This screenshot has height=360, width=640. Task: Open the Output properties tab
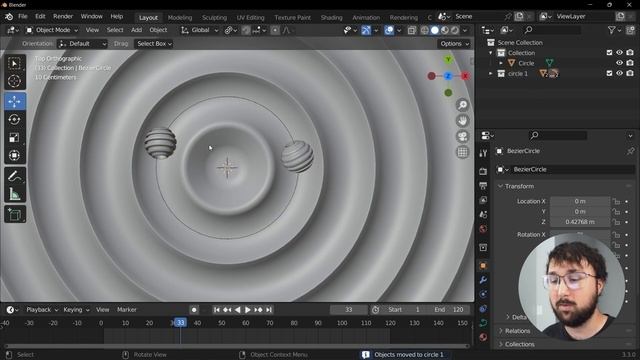tap(483, 186)
